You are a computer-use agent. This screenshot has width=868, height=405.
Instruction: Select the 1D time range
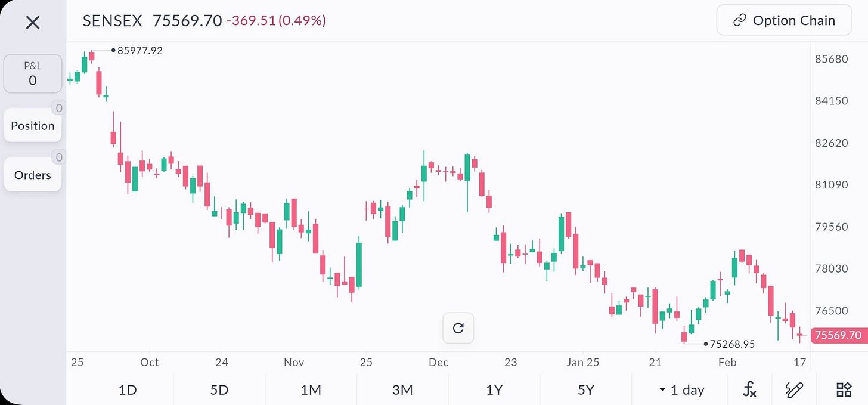point(128,390)
